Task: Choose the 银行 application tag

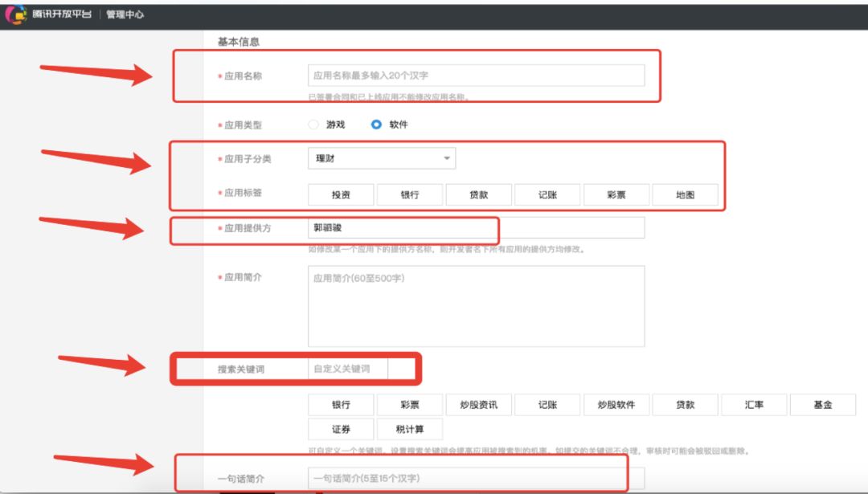Action: tap(410, 195)
